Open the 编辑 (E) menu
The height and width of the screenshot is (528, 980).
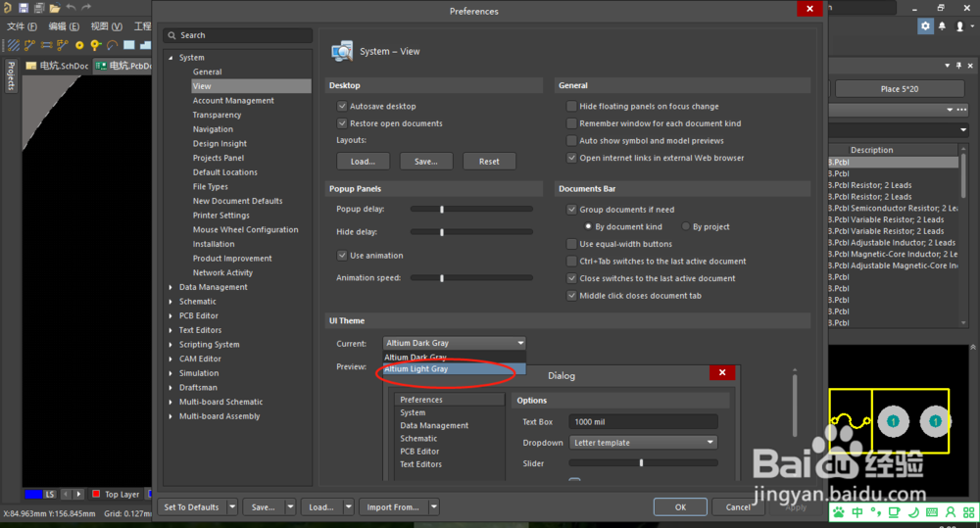coord(64,26)
